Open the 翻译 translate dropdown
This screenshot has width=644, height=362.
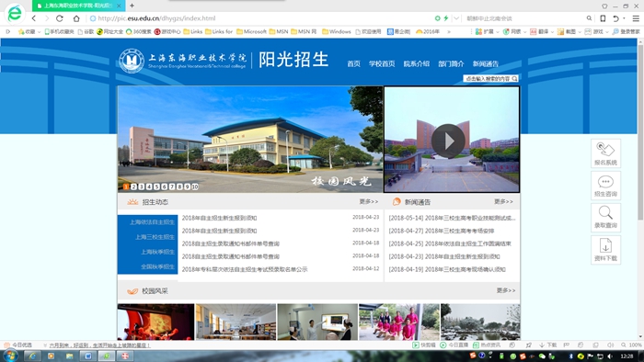pos(542,31)
